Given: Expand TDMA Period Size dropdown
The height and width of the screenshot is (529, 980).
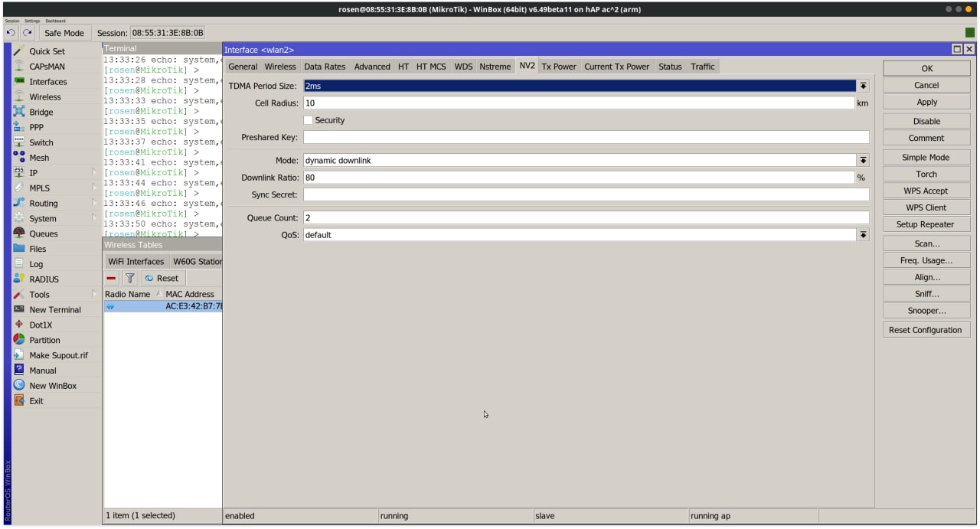Looking at the screenshot, I should 864,86.
